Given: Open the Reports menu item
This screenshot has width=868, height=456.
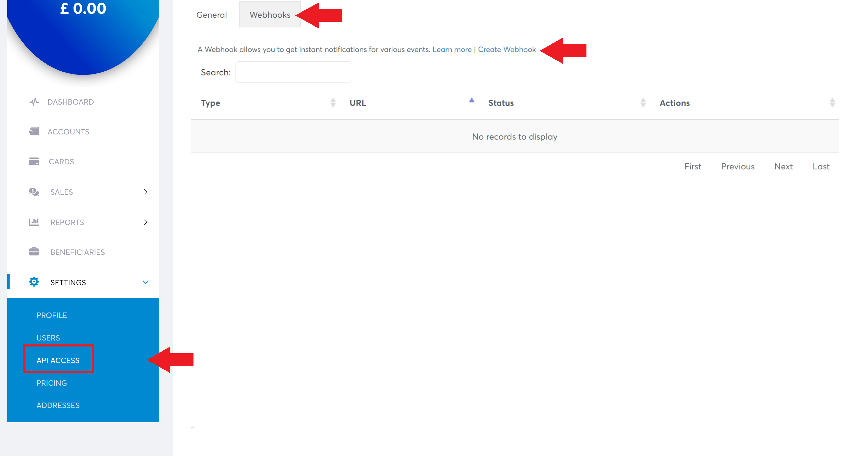Looking at the screenshot, I should point(67,222).
